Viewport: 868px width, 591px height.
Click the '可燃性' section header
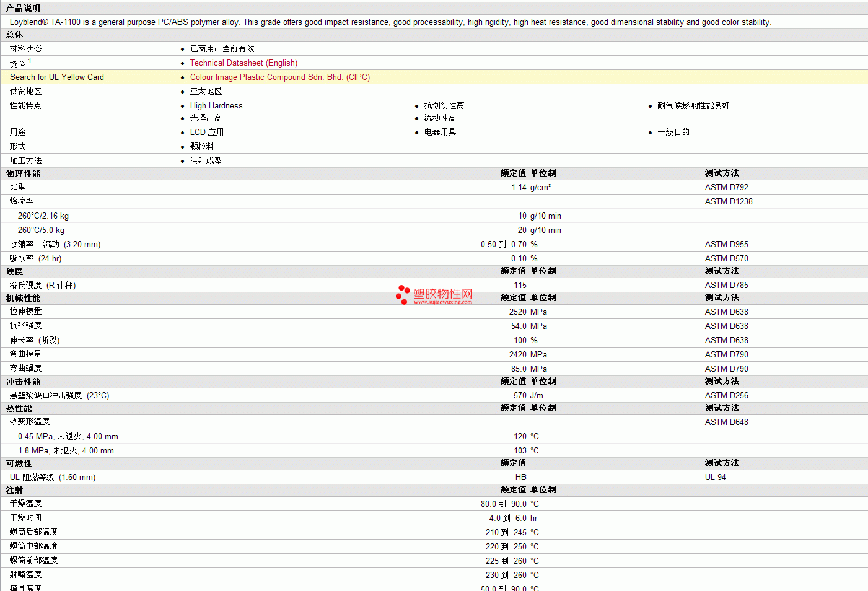19,464
